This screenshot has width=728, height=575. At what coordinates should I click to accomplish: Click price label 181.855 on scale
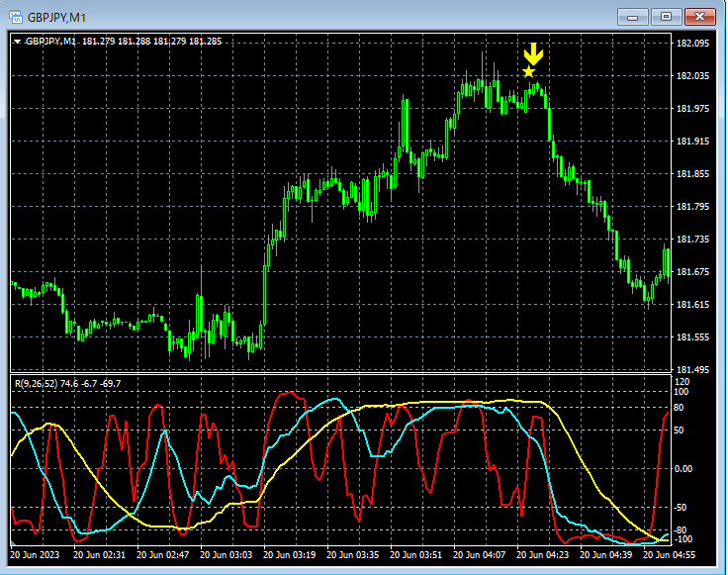coord(693,174)
